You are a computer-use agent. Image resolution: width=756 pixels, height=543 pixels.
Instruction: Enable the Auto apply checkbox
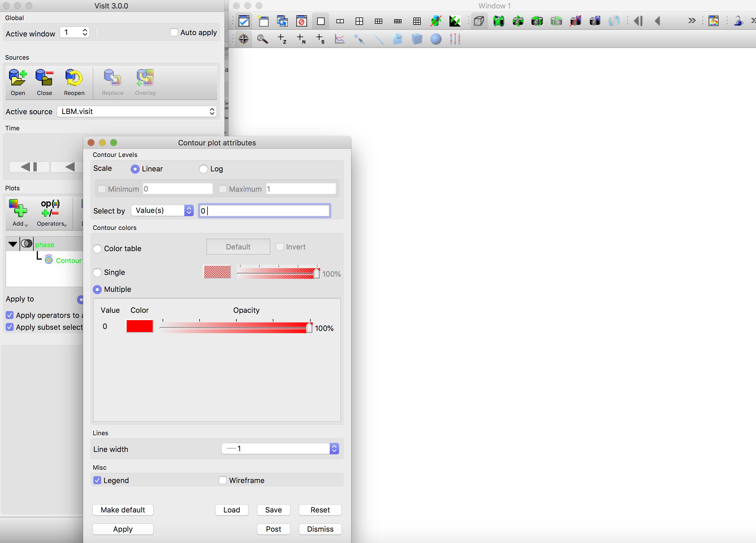(x=174, y=32)
